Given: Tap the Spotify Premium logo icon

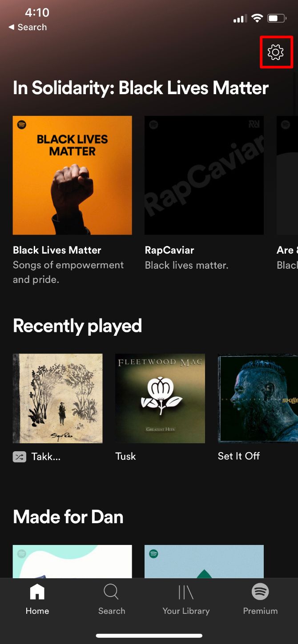Looking at the screenshot, I should (260, 592).
